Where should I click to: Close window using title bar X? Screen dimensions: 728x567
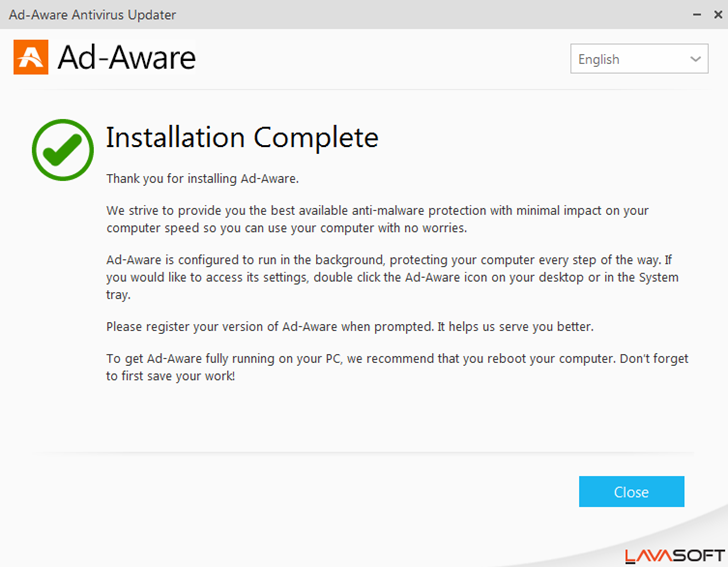pos(716,15)
